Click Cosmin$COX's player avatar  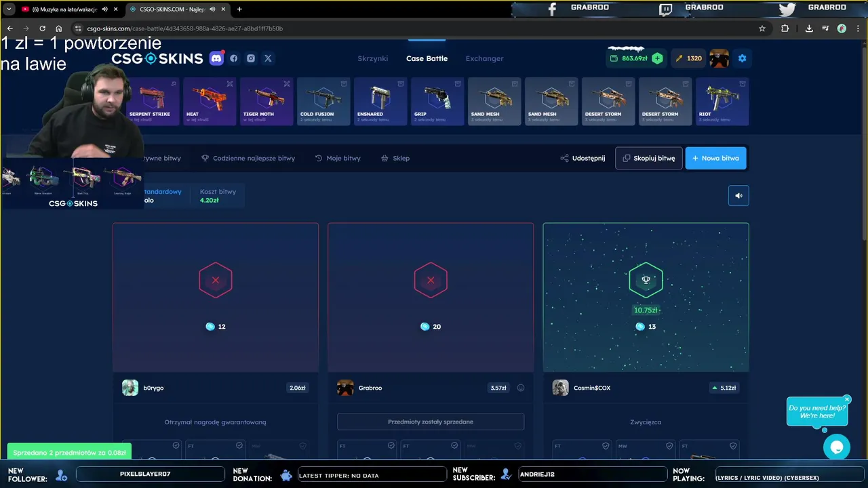560,388
